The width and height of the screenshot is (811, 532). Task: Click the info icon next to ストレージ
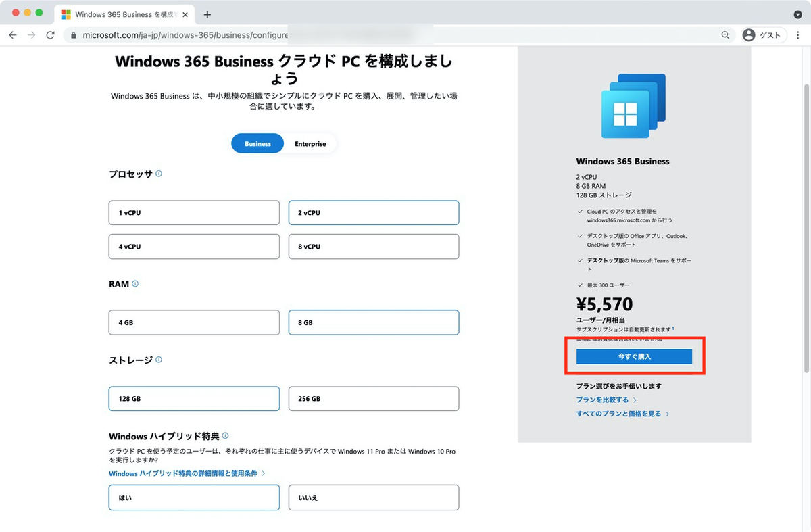point(159,360)
